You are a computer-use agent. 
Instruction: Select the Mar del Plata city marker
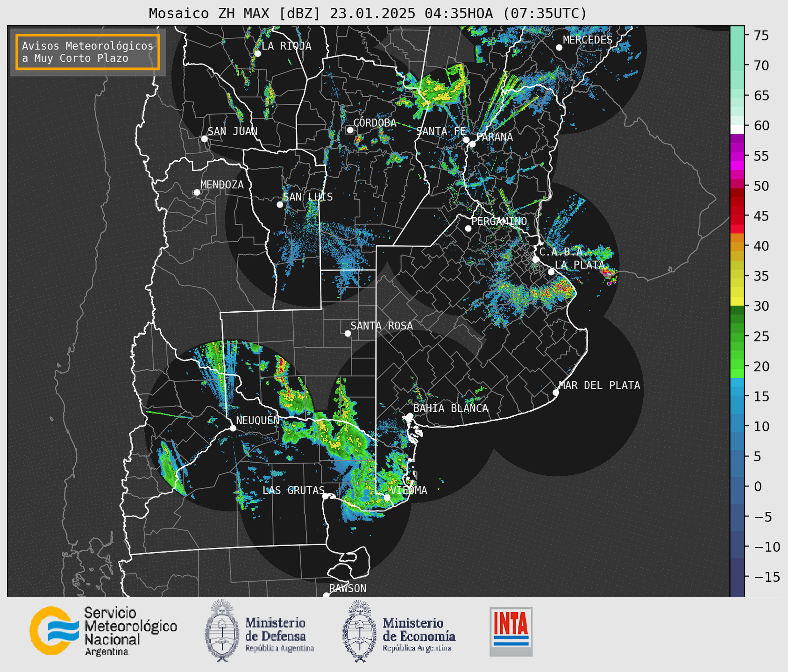(x=556, y=393)
